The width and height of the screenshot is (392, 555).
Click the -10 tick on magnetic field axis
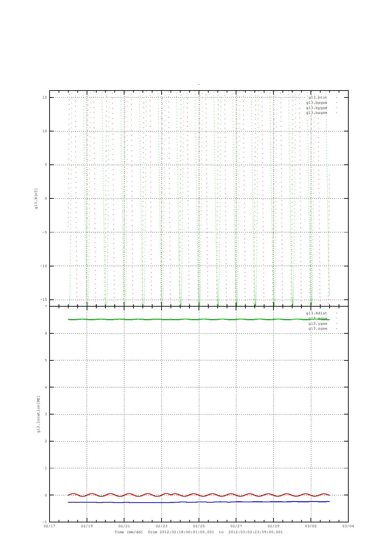pos(44,266)
